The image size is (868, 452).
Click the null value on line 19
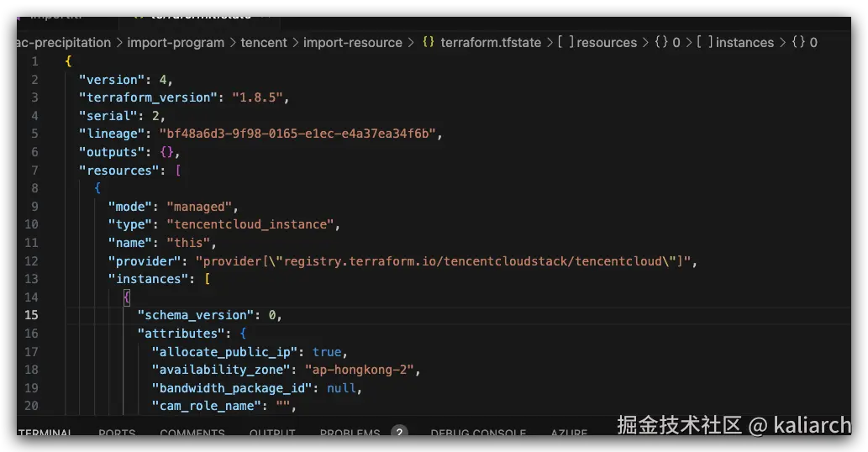pyautogui.click(x=341, y=388)
